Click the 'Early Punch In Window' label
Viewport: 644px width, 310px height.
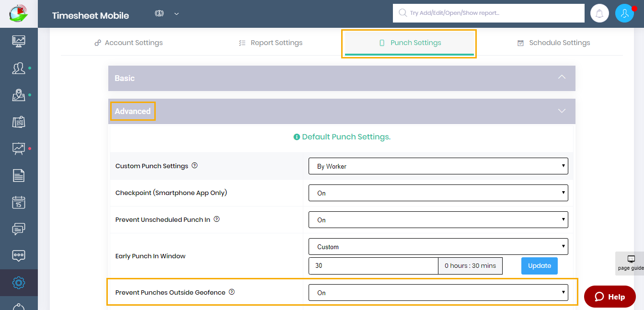click(150, 256)
